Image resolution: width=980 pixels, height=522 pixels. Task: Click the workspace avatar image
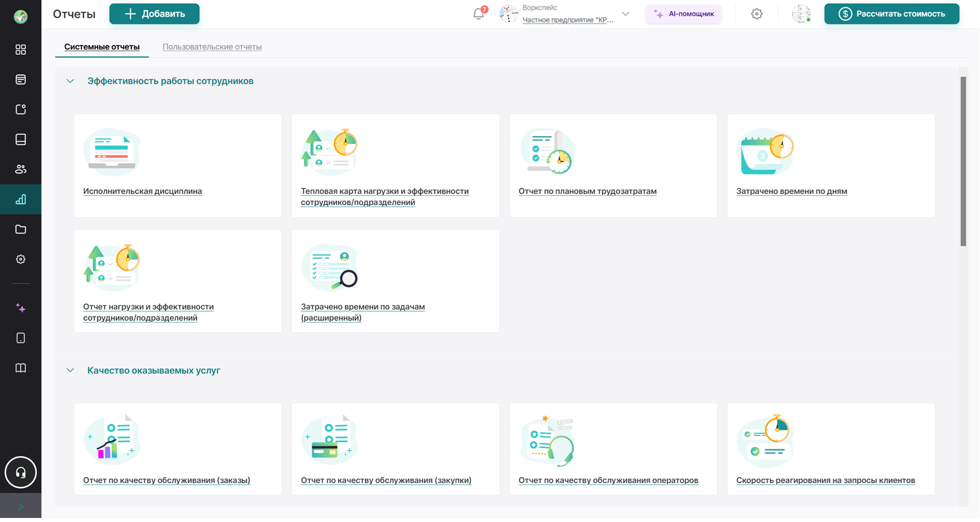[x=508, y=14]
